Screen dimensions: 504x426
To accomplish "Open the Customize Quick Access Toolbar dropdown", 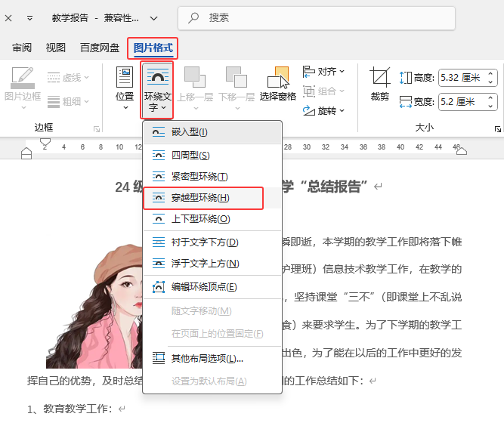I will coord(29,18).
